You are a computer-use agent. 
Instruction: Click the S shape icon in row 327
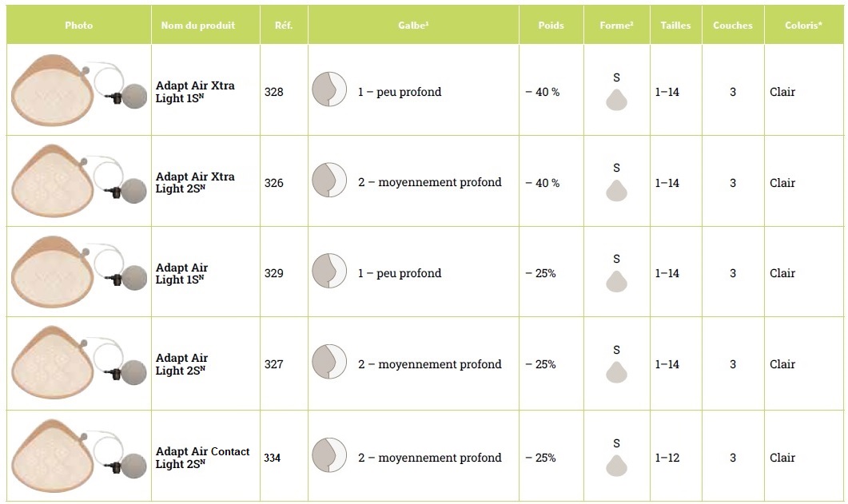(616, 371)
